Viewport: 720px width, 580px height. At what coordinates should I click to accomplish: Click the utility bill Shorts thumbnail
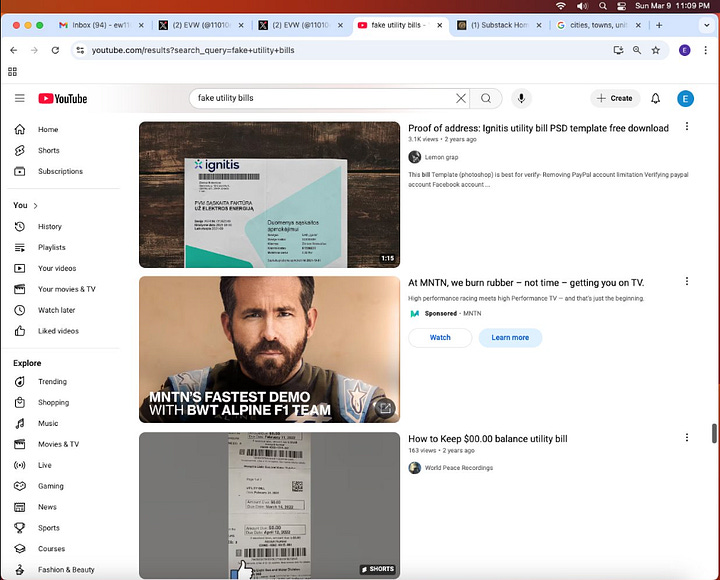pyautogui.click(x=270, y=506)
